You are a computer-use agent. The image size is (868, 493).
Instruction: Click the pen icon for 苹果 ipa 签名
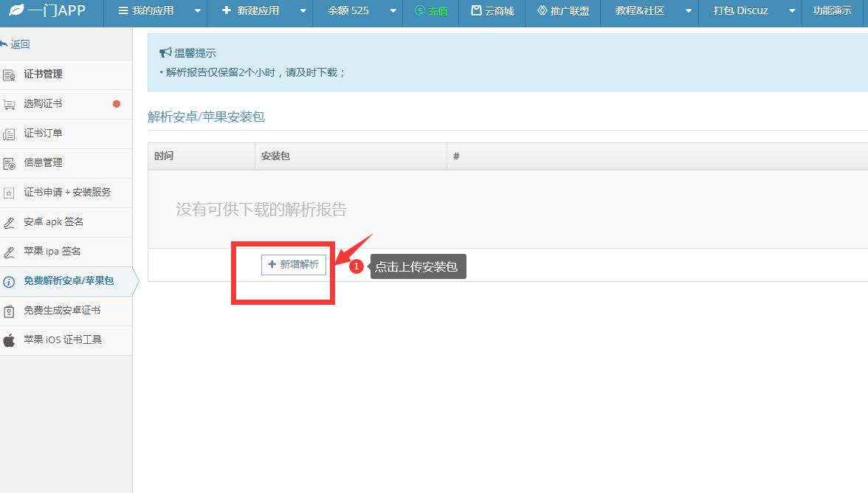9,253
